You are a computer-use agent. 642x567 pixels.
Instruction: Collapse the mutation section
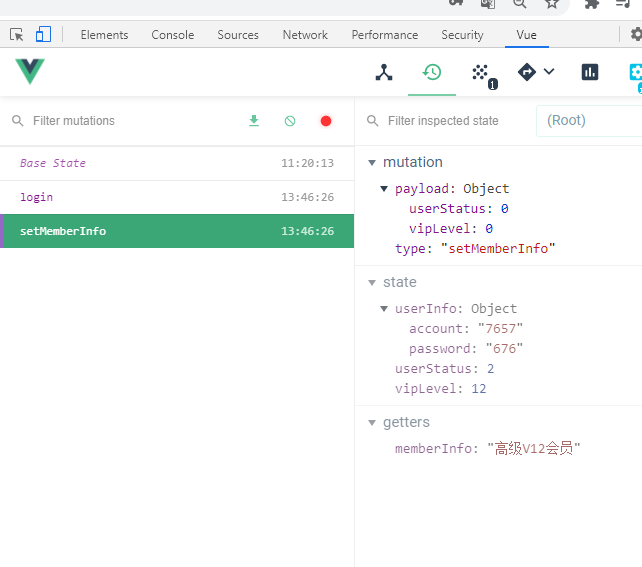[x=372, y=163]
